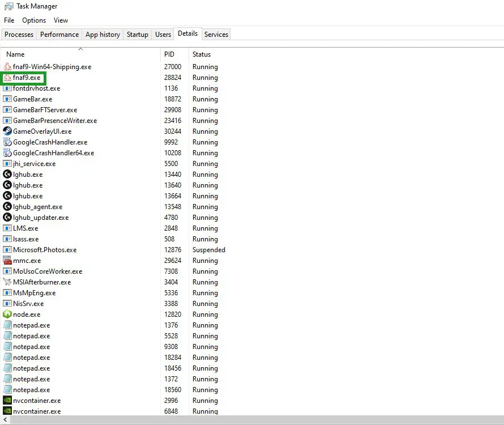
Task: Click the nvcontainer.exe icon with PID 6848
Action: (7, 411)
